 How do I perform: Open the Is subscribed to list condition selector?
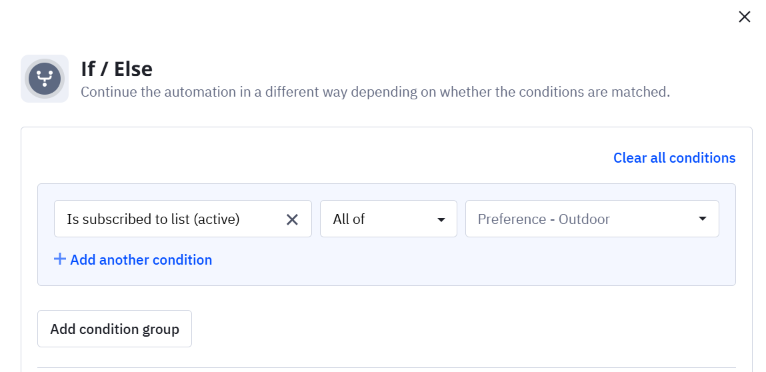[183, 219]
